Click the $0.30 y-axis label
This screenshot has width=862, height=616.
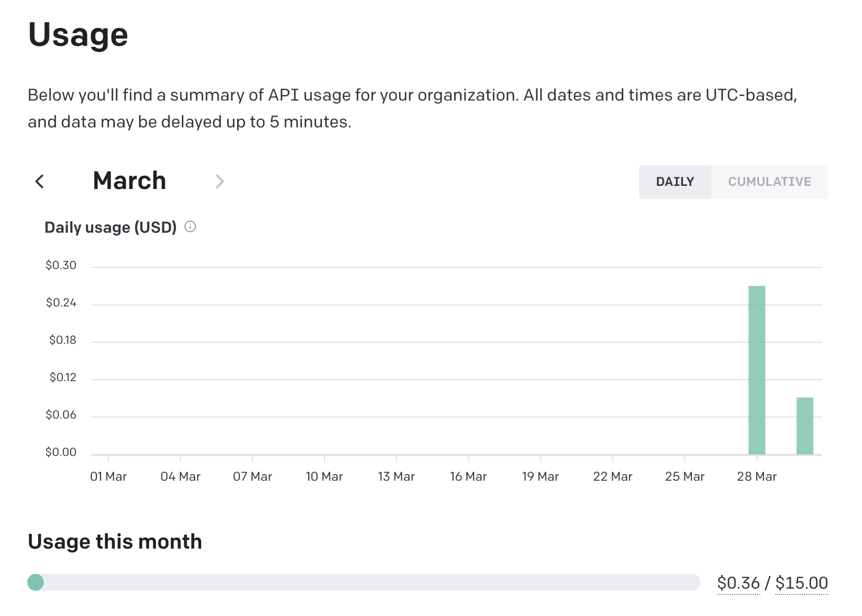coord(61,265)
